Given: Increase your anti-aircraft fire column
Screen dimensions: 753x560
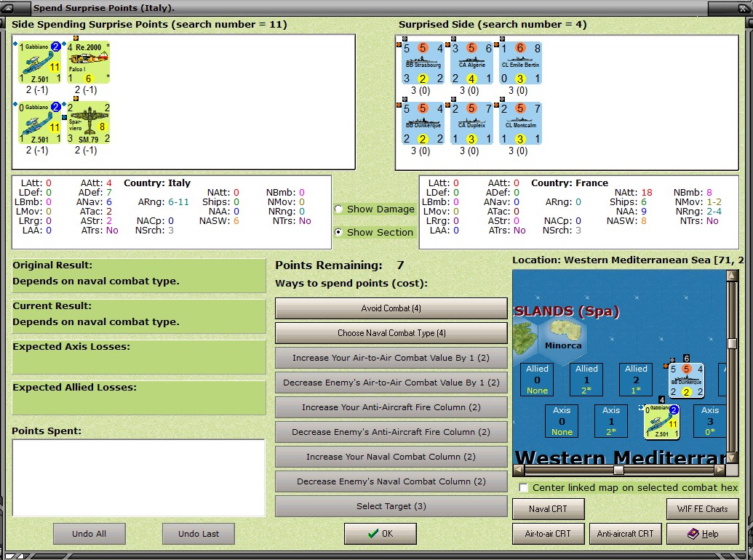Looking at the screenshot, I should (391, 407).
